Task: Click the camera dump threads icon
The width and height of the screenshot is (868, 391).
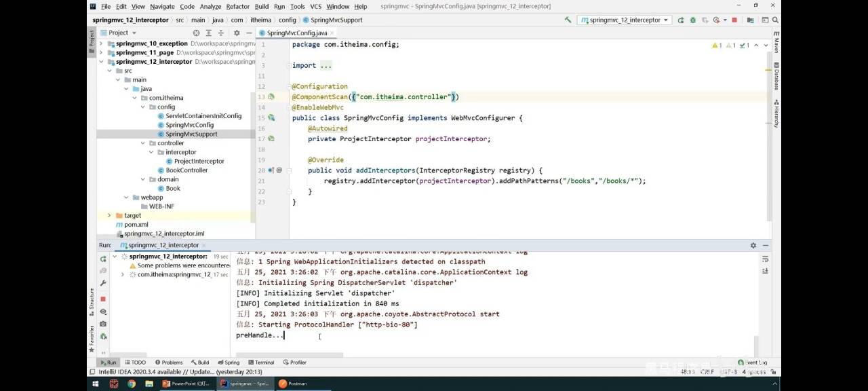Action: point(103,324)
